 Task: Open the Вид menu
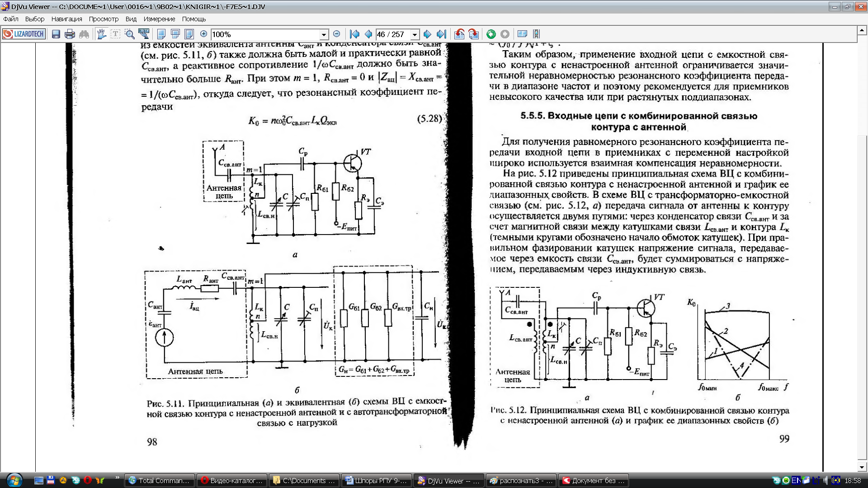click(x=131, y=19)
